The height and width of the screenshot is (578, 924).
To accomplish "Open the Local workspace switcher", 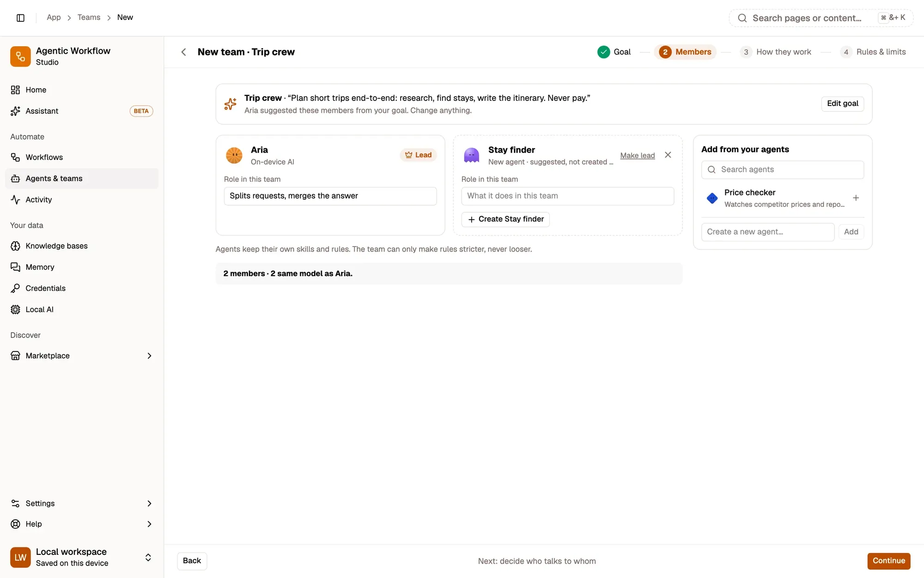I will [82, 557].
